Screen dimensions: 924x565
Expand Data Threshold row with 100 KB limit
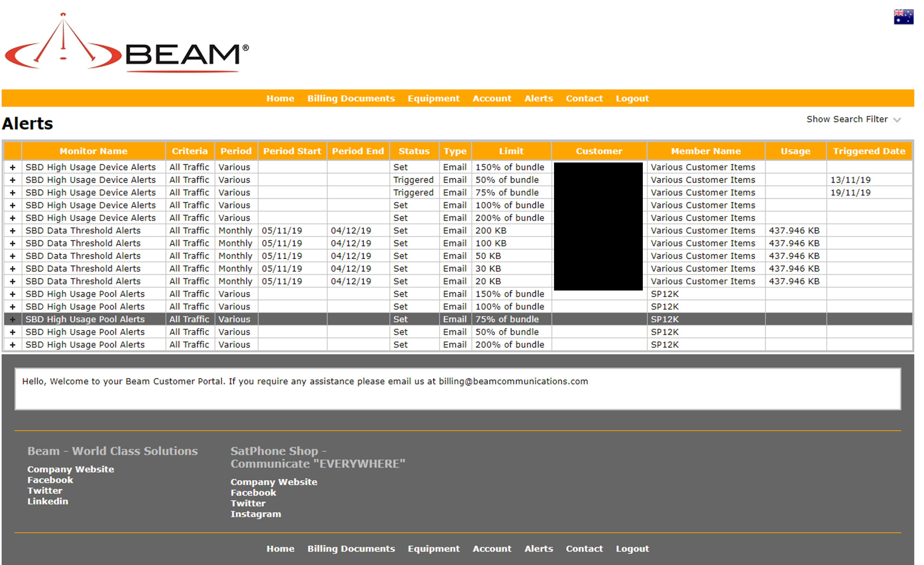pyautogui.click(x=12, y=244)
